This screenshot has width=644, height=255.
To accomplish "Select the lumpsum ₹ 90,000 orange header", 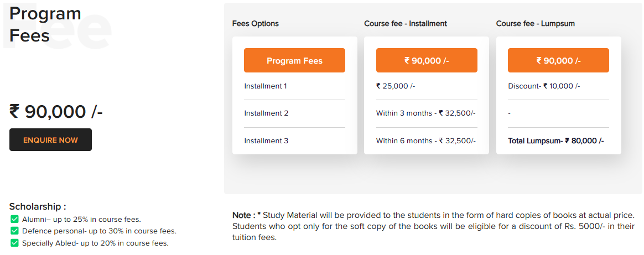I will click(558, 60).
